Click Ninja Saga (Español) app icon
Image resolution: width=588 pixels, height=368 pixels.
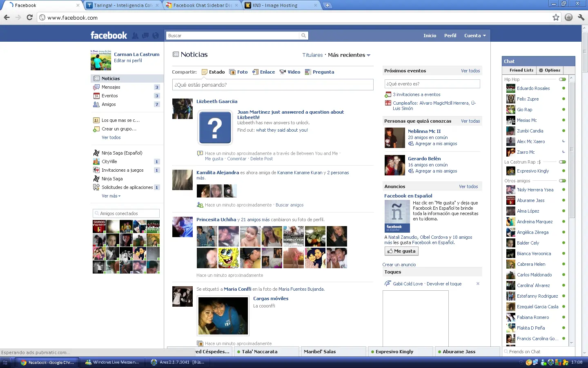pos(96,153)
